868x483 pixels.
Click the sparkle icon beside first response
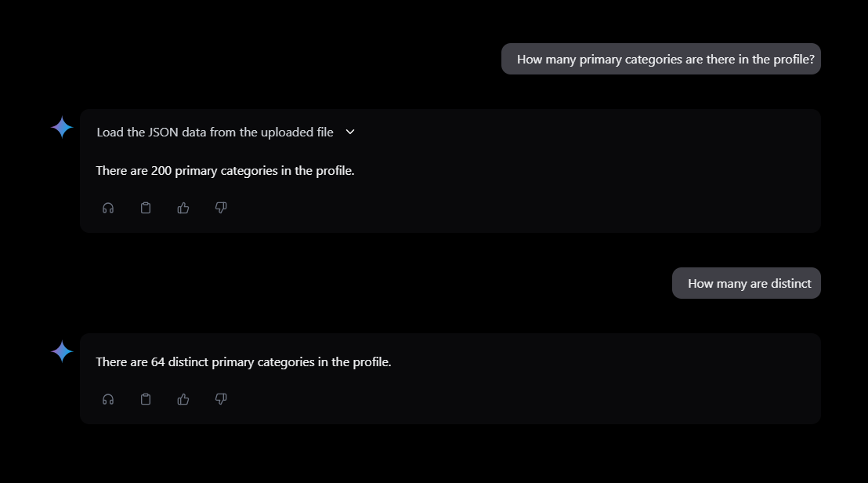pyautogui.click(x=62, y=127)
